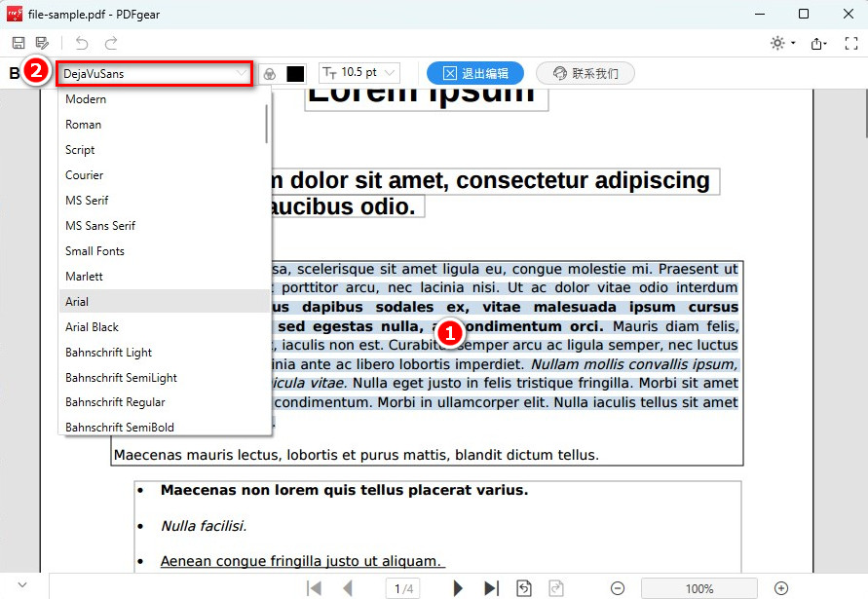The height and width of the screenshot is (599, 868).
Task: Click the Redo arrow
Action: (x=111, y=43)
